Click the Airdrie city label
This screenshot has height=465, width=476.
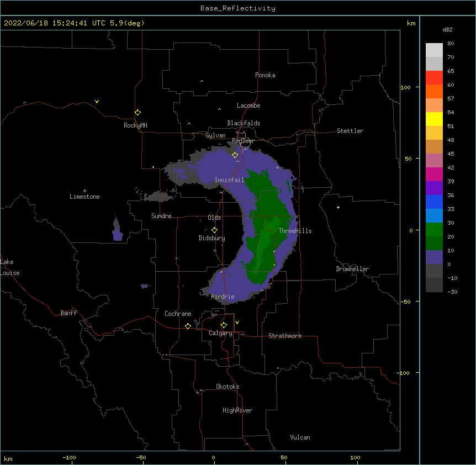[x=223, y=297]
